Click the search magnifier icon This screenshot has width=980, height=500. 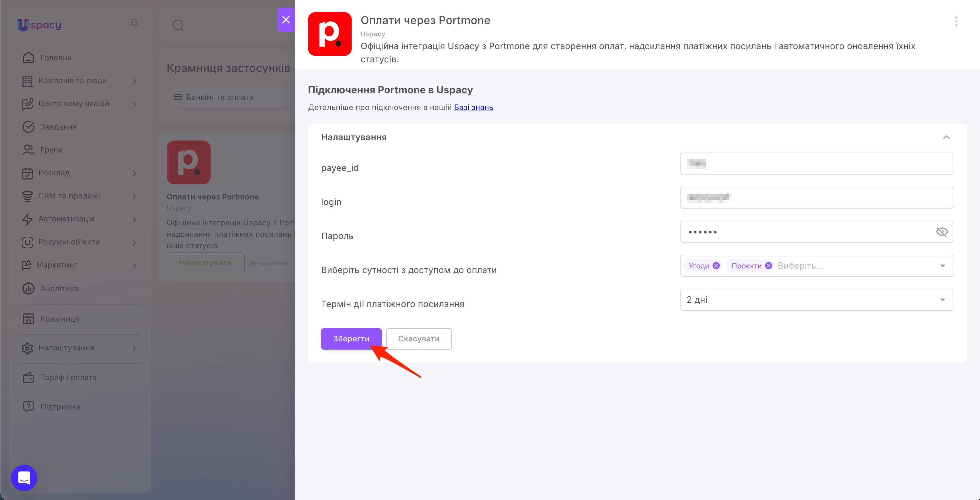178,26
